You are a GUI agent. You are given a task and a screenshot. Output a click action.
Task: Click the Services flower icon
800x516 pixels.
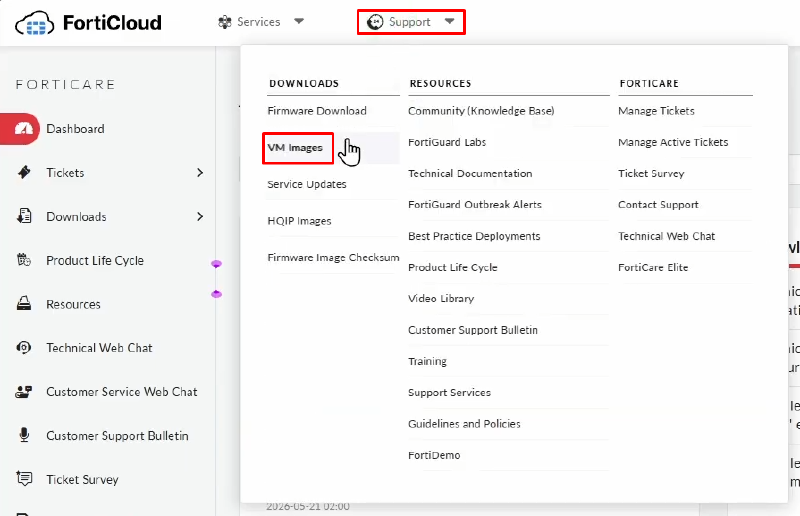coord(225,22)
